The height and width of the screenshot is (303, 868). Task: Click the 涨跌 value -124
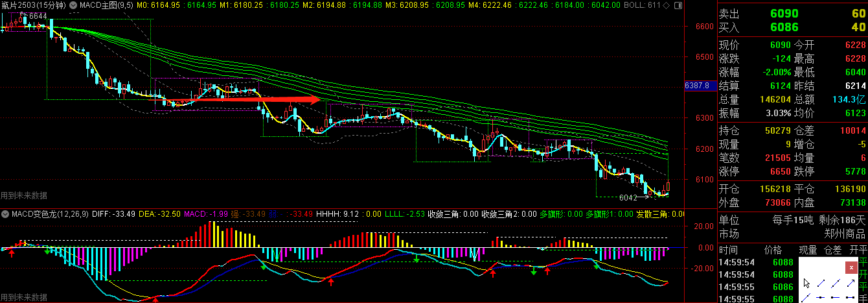782,58
